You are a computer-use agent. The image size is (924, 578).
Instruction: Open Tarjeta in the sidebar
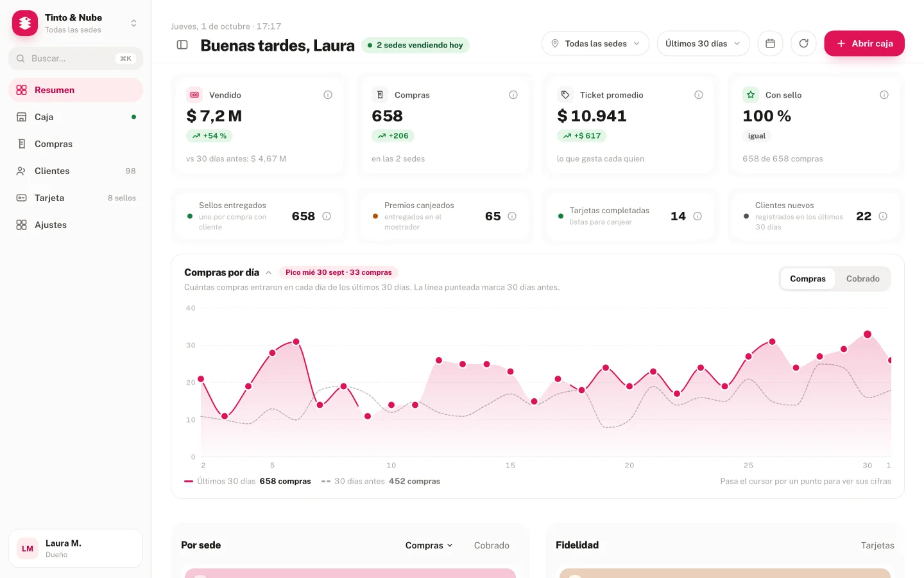[x=76, y=198]
